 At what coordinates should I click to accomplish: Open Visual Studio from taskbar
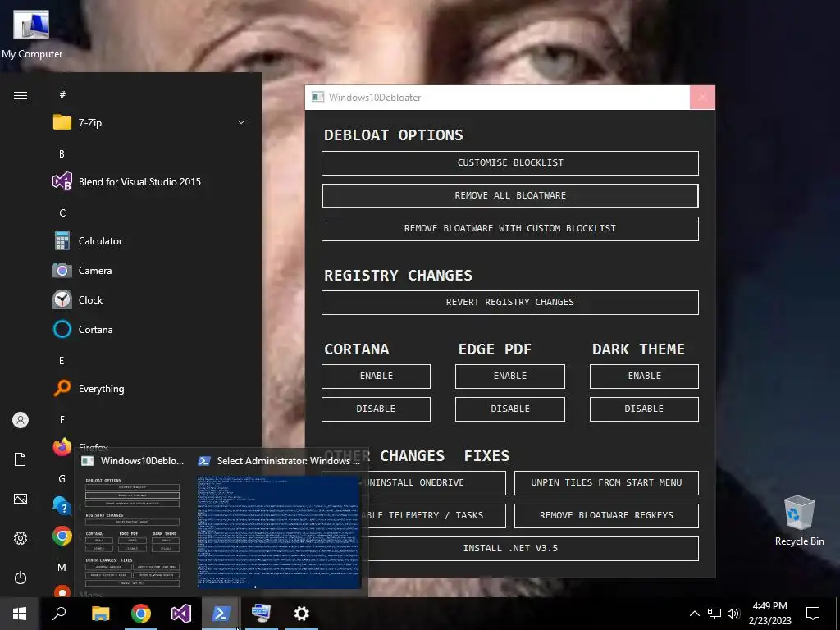(181, 614)
